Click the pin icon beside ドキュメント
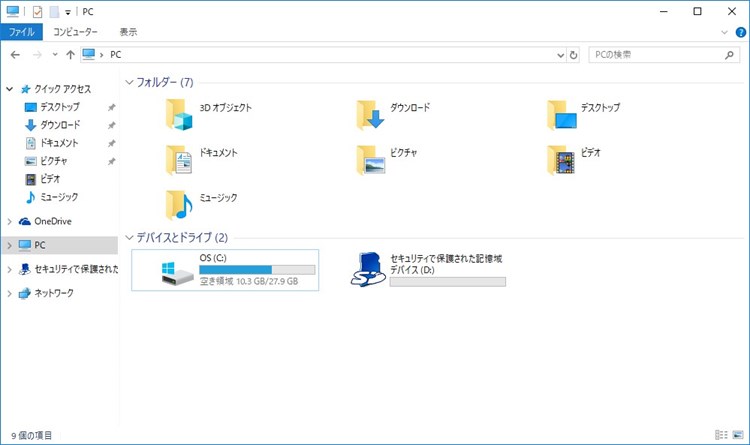 (111, 144)
